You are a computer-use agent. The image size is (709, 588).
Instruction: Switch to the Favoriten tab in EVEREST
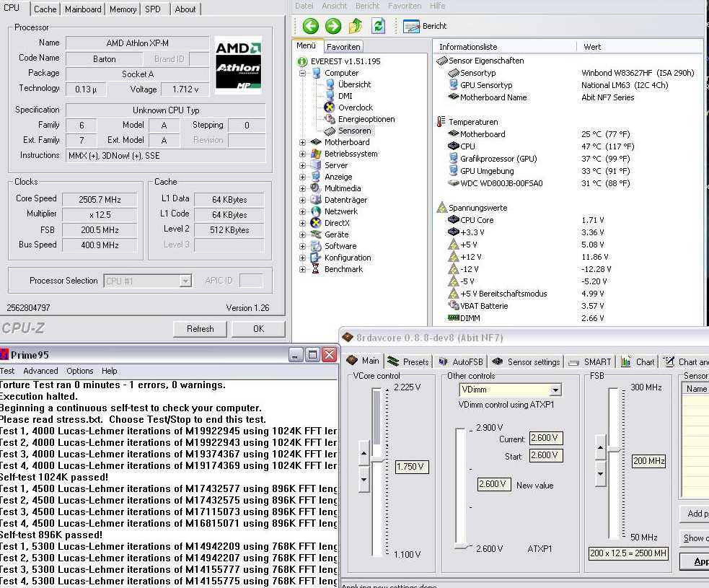(343, 47)
